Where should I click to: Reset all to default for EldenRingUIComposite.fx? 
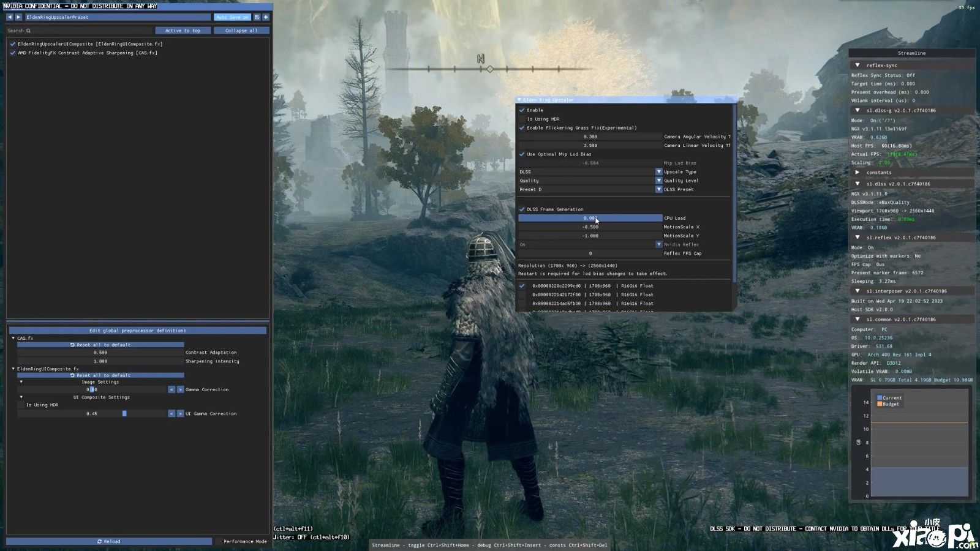[x=100, y=375]
